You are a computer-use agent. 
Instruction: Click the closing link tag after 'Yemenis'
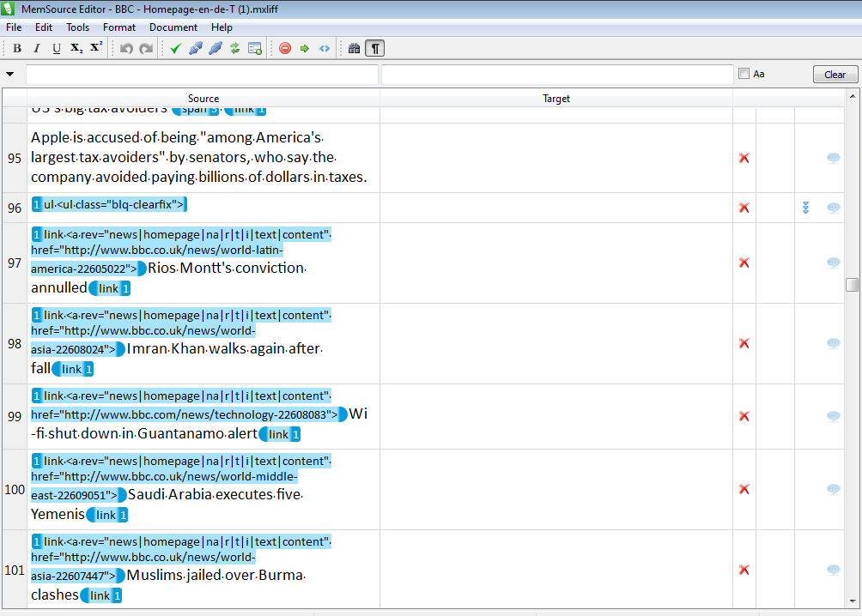[x=107, y=515]
